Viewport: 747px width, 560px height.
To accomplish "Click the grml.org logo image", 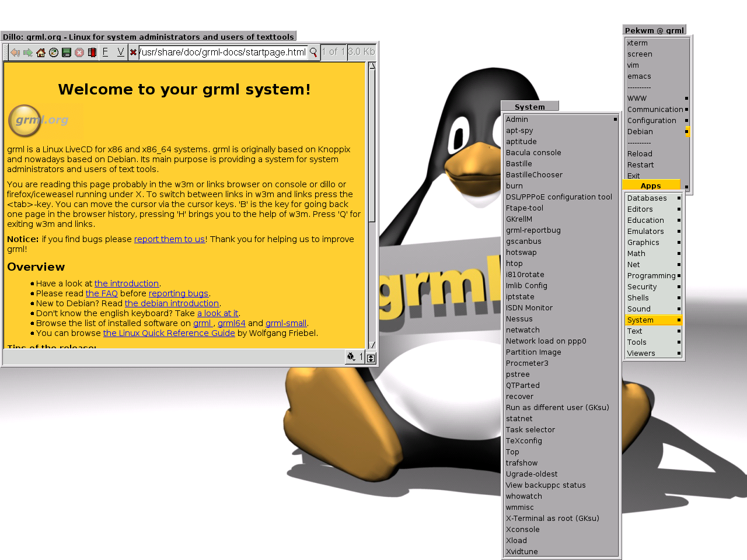I will 39,120.
